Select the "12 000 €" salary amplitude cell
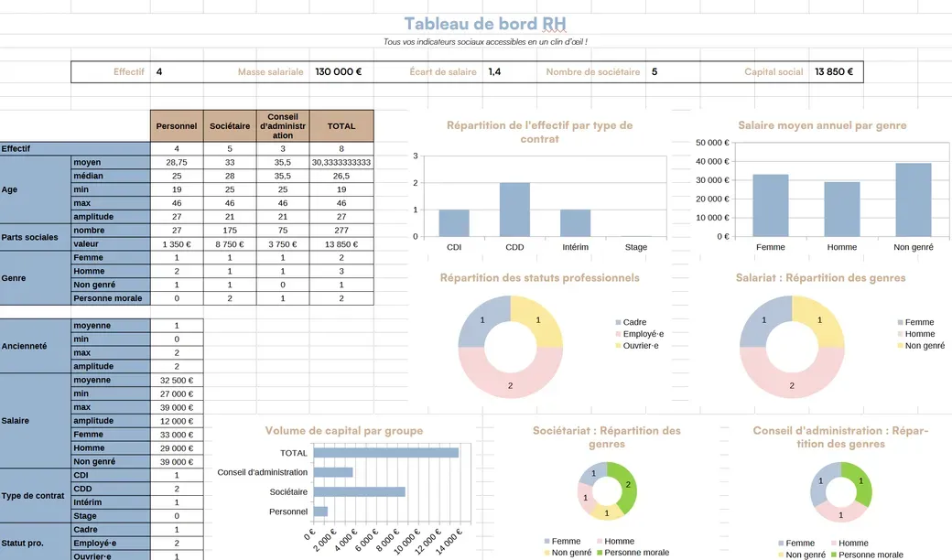 (x=177, y=420)
